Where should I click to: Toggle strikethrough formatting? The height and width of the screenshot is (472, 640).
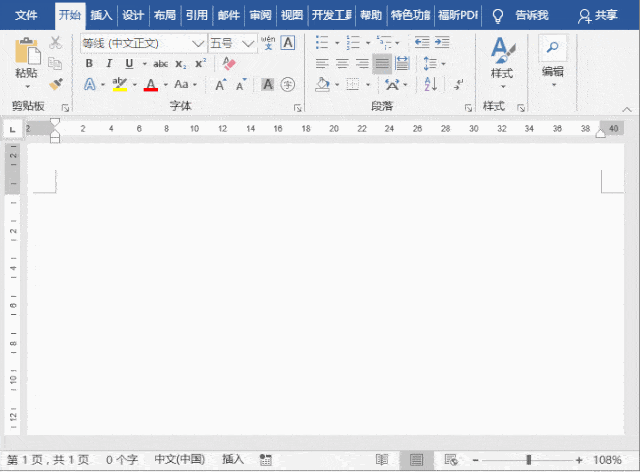[x=160, y=64]
